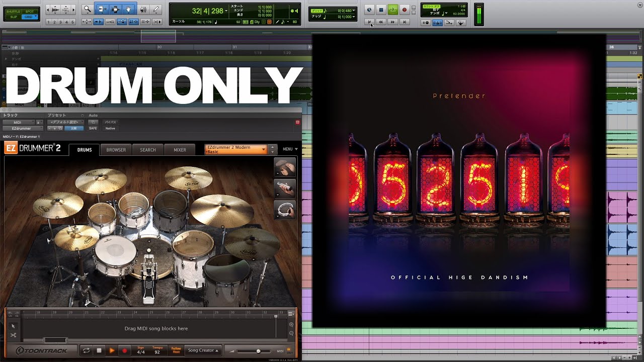Click the transport Stop button
This screenshot has width=644, height=362.
point(381,10)
